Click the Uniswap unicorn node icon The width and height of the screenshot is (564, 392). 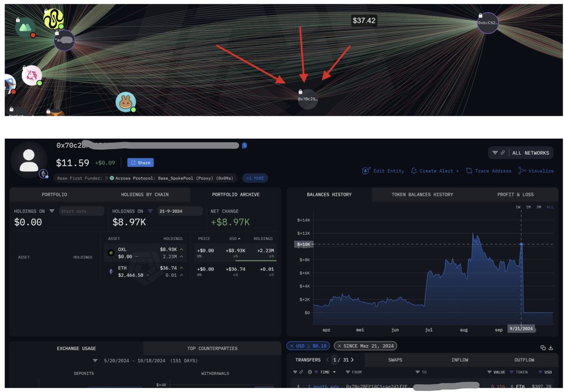point(32,75)
